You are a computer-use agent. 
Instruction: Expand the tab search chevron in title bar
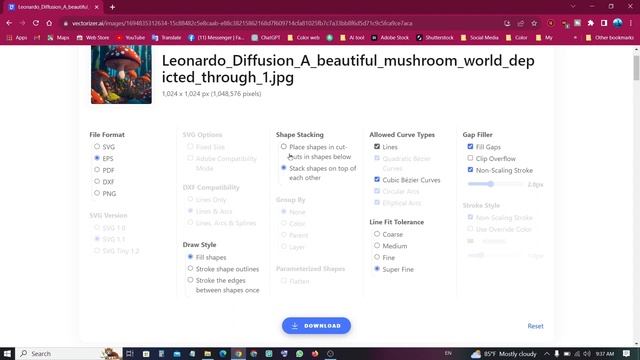pos(573,7)
